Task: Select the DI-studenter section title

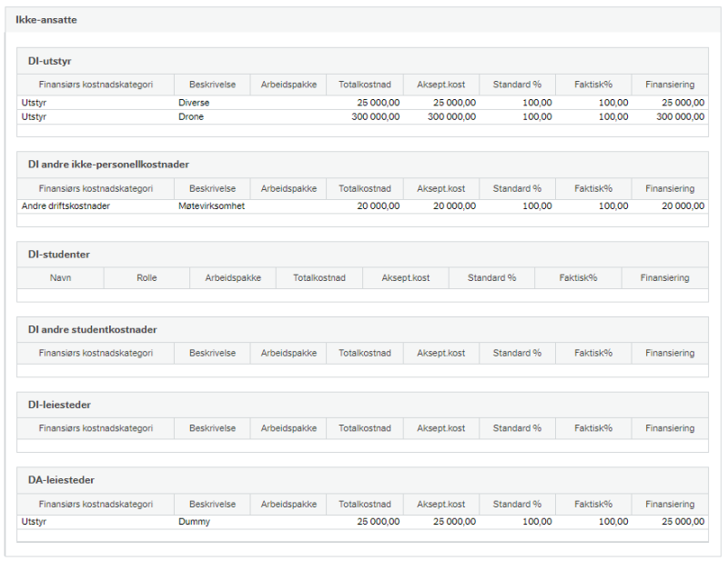Action: (x=59, y=255)
